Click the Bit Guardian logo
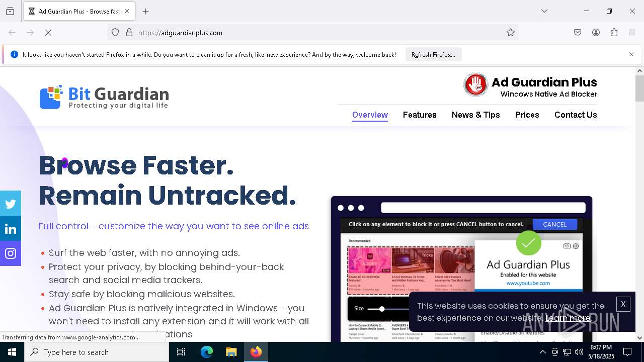Screen dimensions: 644x362 coord(104,97)
